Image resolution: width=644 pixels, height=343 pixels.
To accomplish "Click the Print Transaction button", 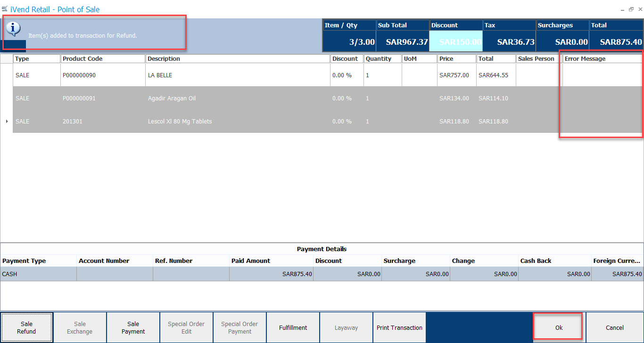I will [399, 327].
